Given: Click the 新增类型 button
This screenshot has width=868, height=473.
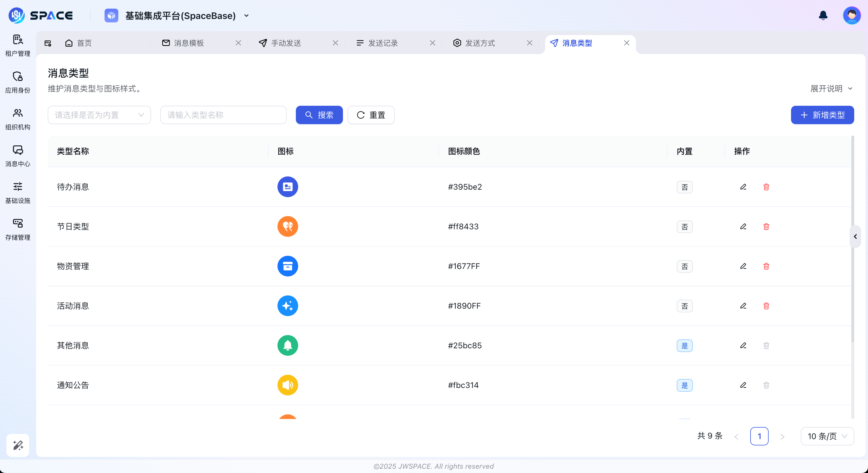Looking at the screenshot, I should [x=822, y=115].
